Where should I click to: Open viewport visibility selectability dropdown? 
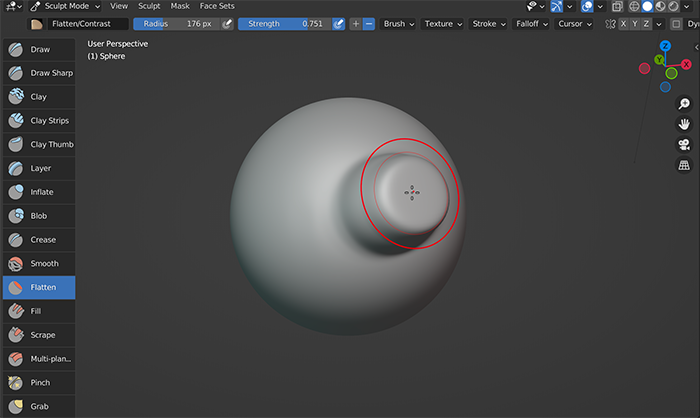coord(536,6)
